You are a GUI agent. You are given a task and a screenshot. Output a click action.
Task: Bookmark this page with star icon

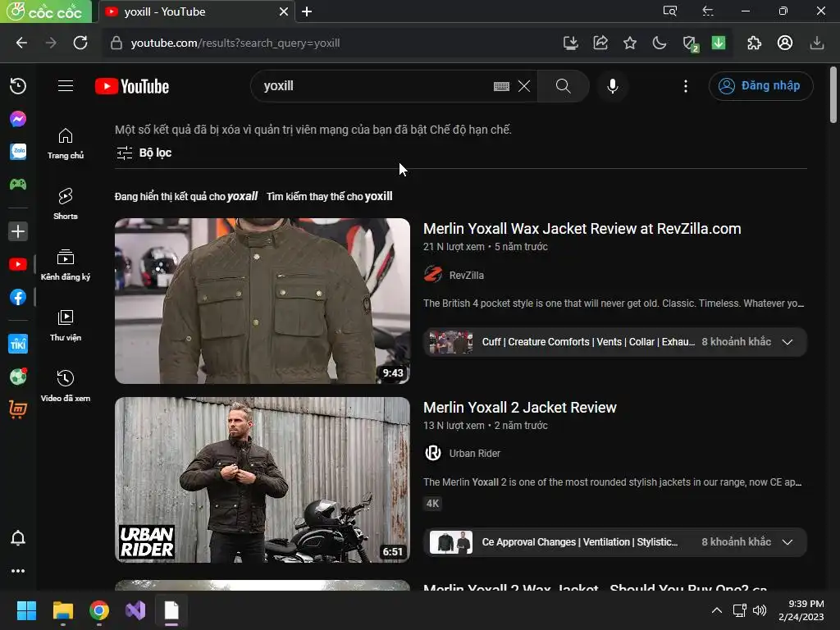pyautogui.click(x=630, y=43)
